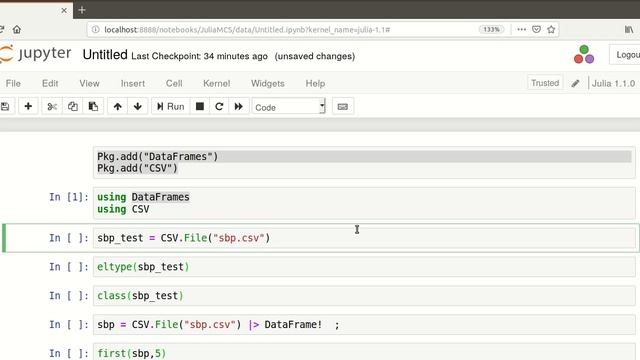This screenshot has height=360, width=640.
Task: Move selected cell down with the arrow icon
Action: 138,107
